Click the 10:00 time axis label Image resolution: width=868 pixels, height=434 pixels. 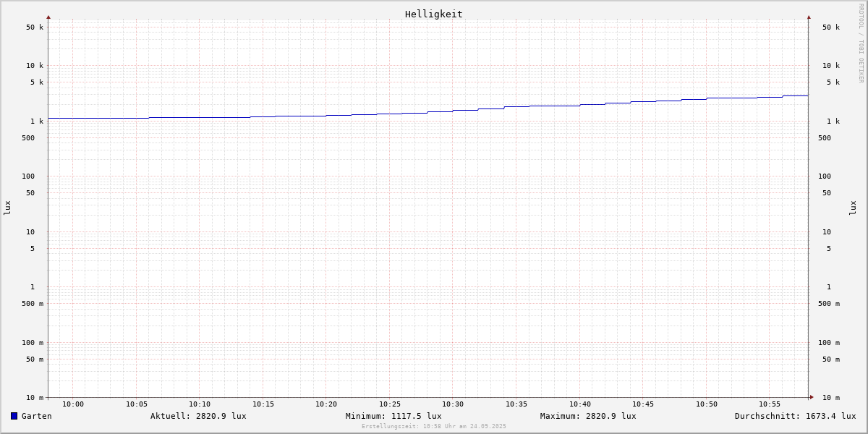click(73, 404)
